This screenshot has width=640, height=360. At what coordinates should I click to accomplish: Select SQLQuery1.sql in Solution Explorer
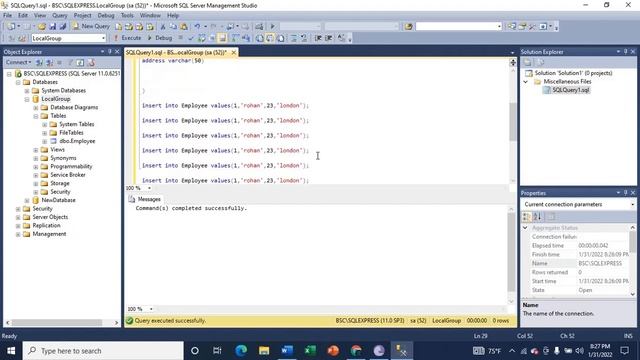tap(571, 90)
